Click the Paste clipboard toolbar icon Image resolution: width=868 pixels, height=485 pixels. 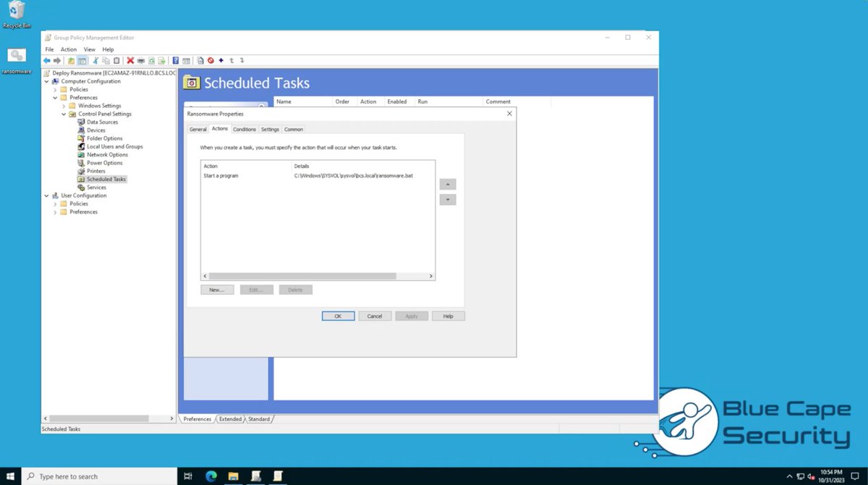pyautogui.click(x=116, y=61)
